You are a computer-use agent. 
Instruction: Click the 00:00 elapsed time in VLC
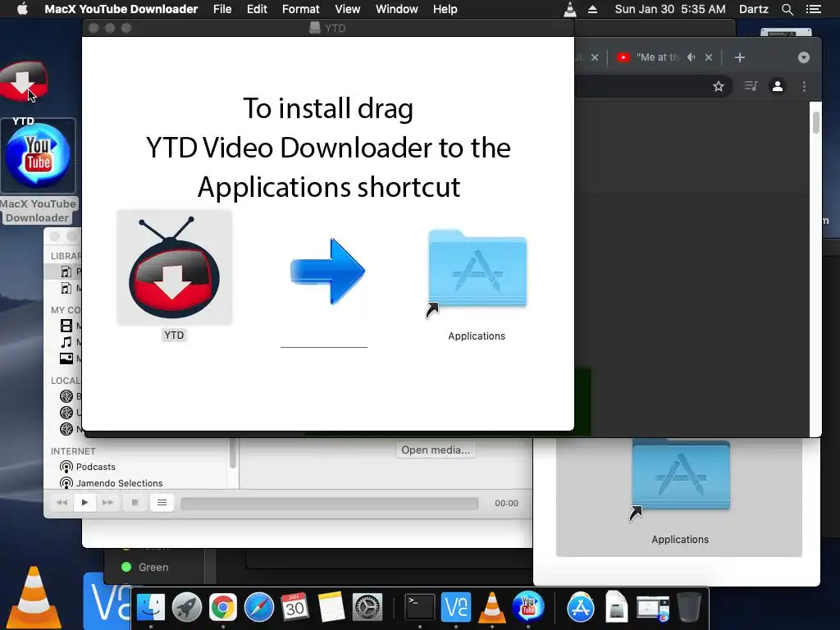coord(506,503)
